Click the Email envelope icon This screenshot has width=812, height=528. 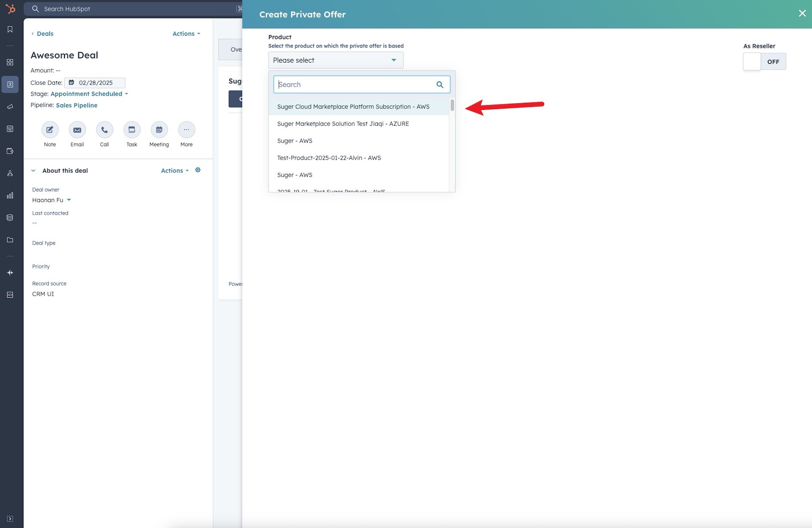[x=77, y=130]
